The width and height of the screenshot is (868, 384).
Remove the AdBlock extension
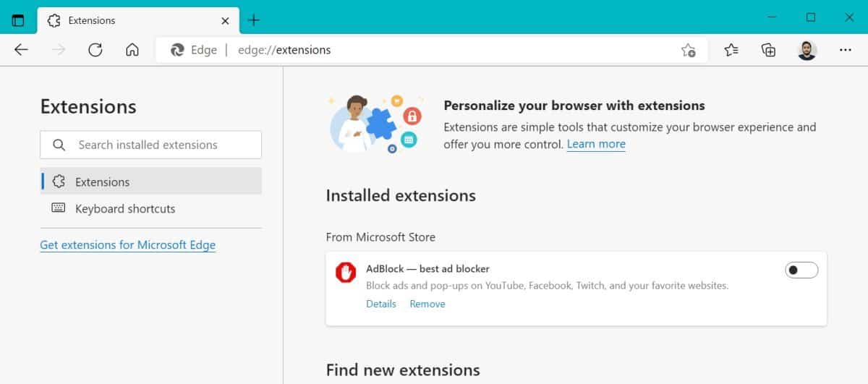[427, 304]
